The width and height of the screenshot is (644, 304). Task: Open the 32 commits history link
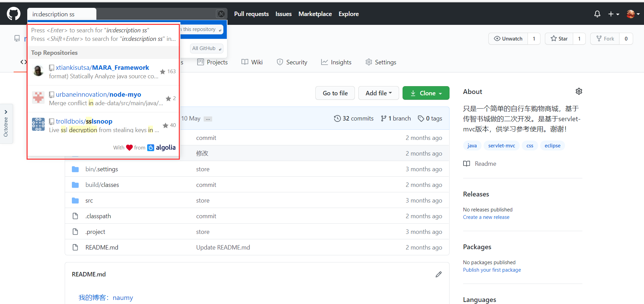[x=354, y=118]
